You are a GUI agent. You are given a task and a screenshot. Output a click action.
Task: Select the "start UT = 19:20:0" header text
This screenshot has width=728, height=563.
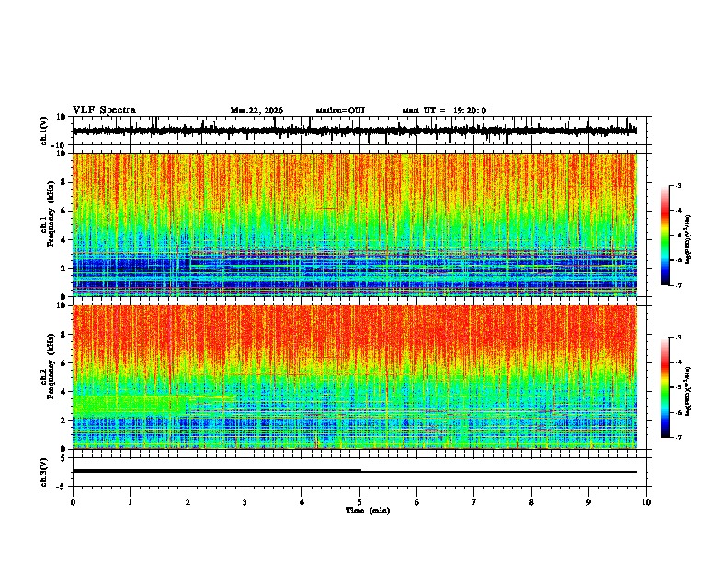444,110
